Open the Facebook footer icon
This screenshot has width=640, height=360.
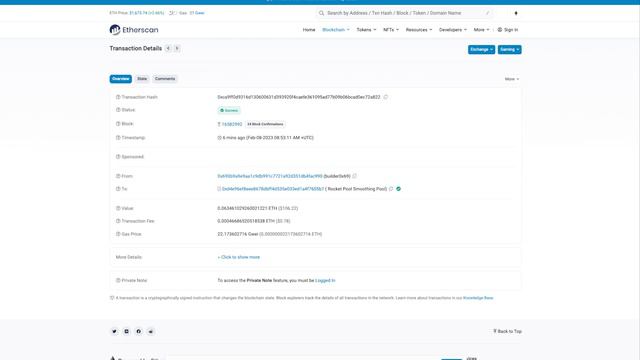139,331
